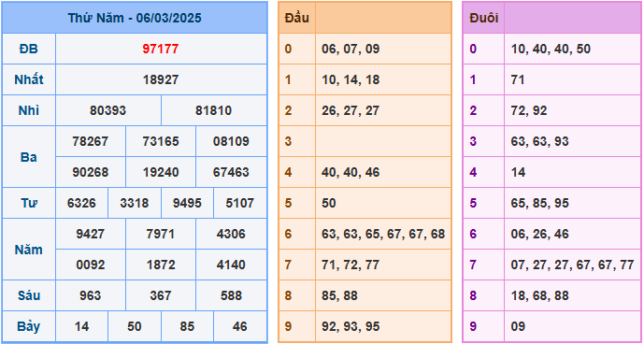Screen dimensions: 644x344
Task: Click digit 3 in the Đầu column
Action: tap(288, 141)
